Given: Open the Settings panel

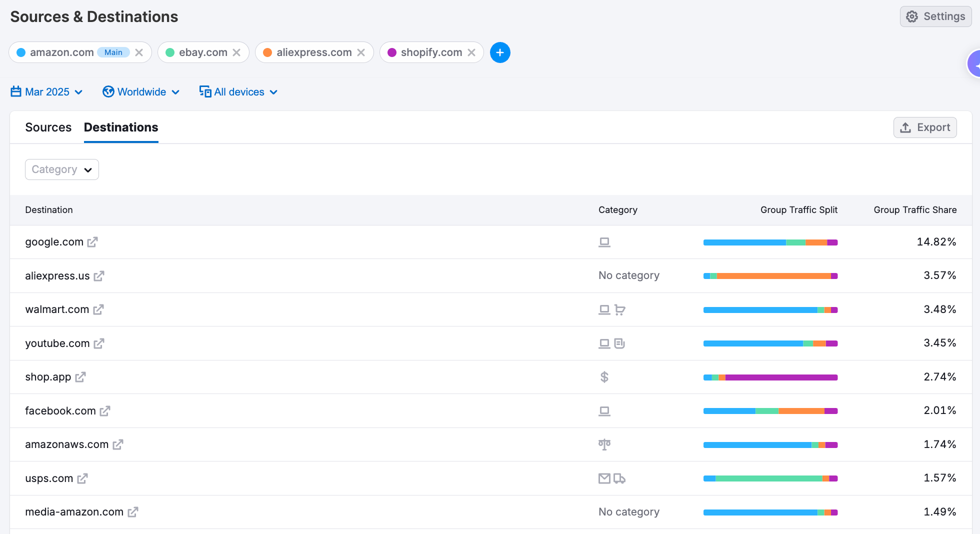Looking at the screenshot, I should point(935,16).
